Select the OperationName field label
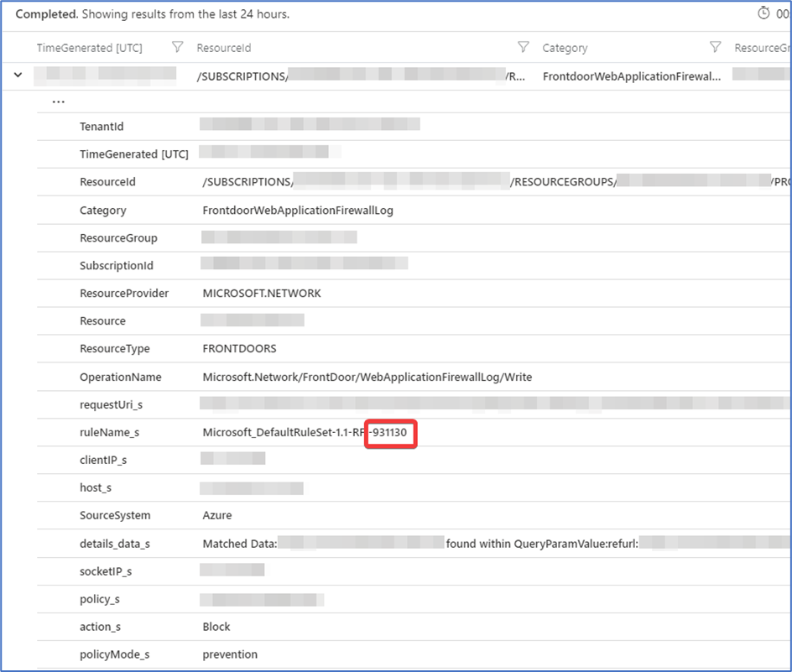 pyautogui.click(x=121, y=377)
